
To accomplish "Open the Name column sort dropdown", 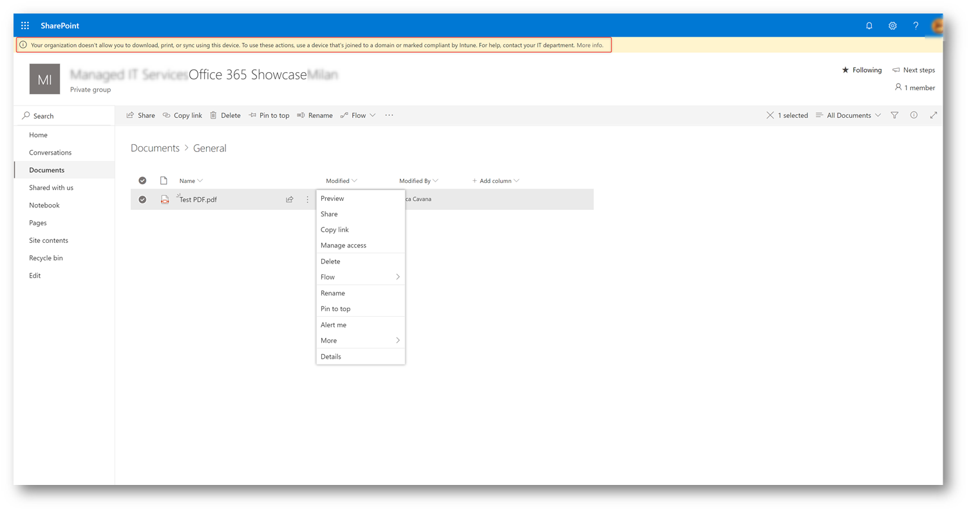I will [191, 181].
